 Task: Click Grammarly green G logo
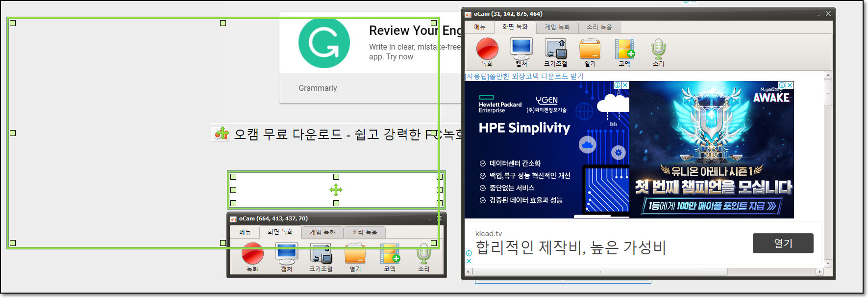point(324,43)
